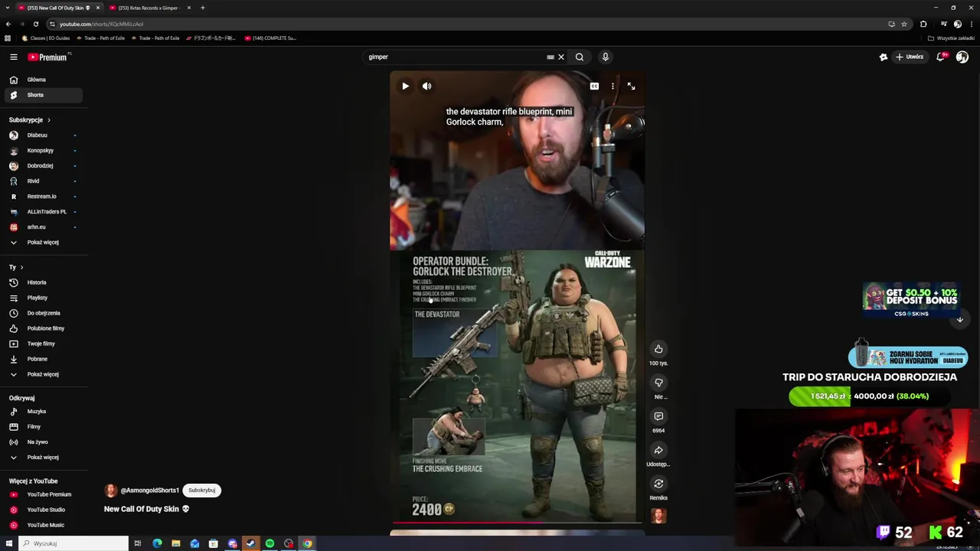
Task: Expand Pokaż więcej under Pobrane
Action: [x=43, y=374]
